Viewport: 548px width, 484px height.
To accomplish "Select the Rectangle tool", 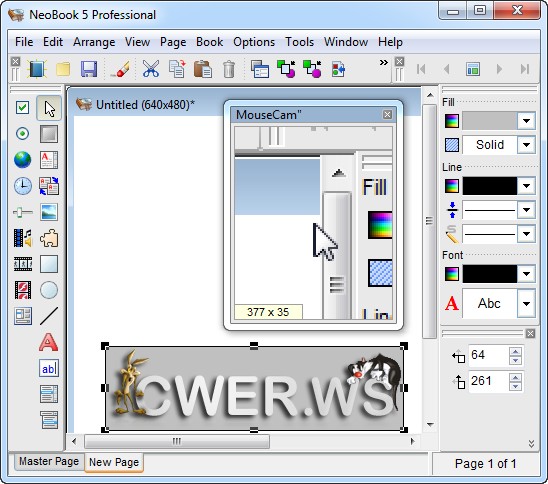I will [x=49, y=264].
